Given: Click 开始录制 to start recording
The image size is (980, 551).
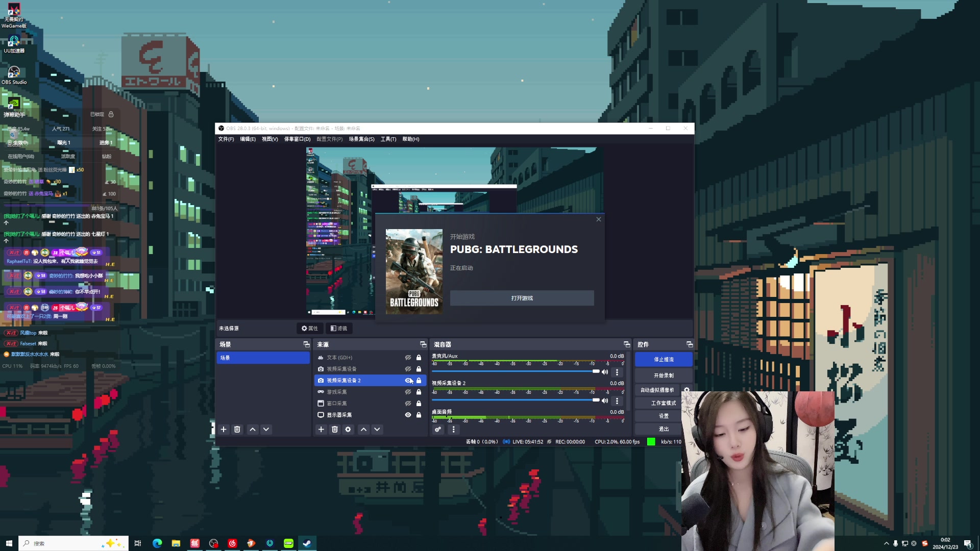Looking at the screenshot, I should click(x=664, y=375).
